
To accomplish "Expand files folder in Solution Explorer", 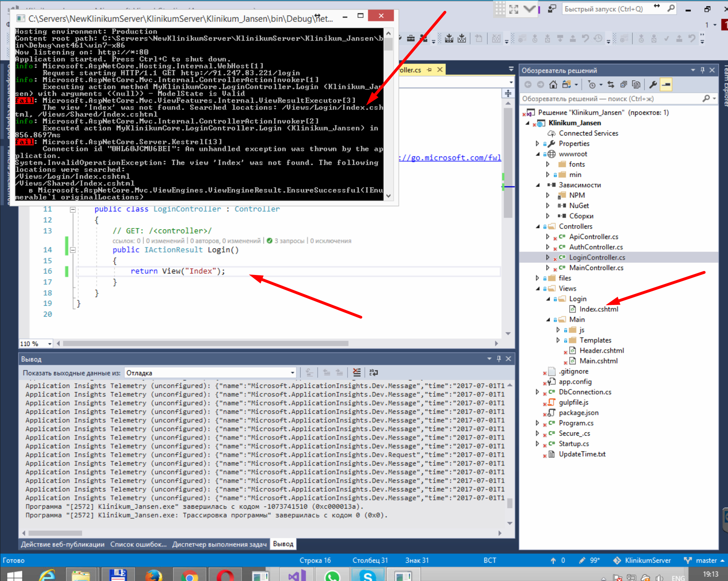I will click(x=537, y=278).
